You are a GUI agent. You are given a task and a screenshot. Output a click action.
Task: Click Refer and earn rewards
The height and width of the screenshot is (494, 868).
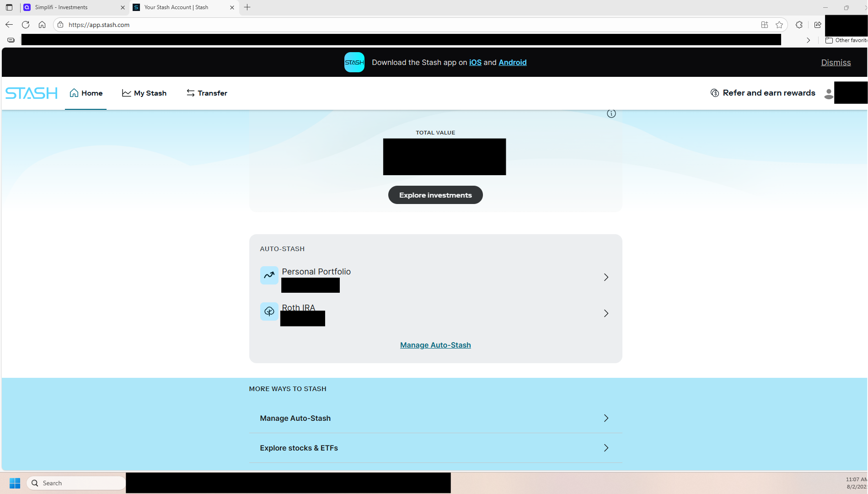763,93
